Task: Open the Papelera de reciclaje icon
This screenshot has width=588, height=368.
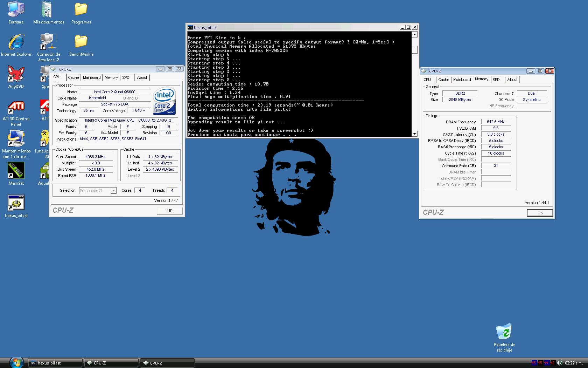Action: tap(504, 338)
